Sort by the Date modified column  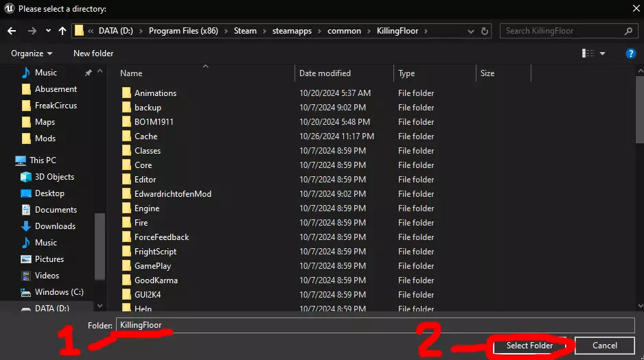pos(325,73)
